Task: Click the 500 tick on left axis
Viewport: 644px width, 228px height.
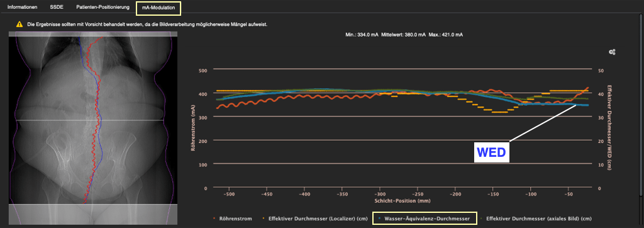Action: (203, 71)
